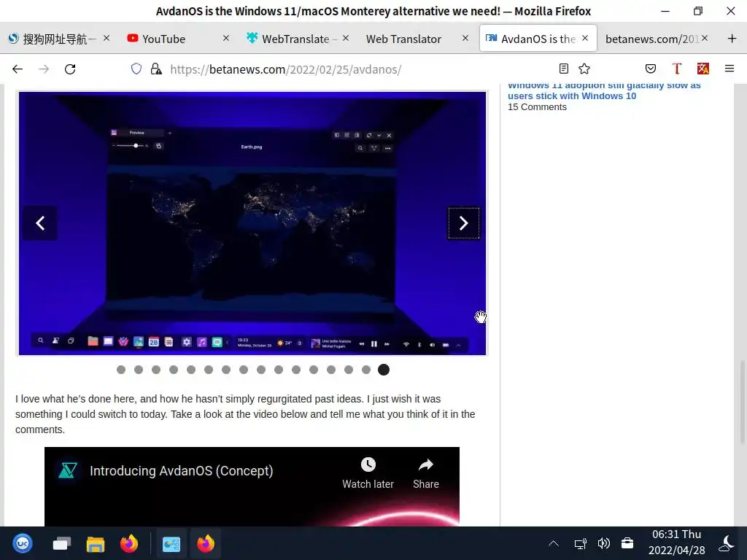This screenshot has height=560, width=747.
Task: Jump to fifth slideshow dot
Action: click(x=191, y=370)
